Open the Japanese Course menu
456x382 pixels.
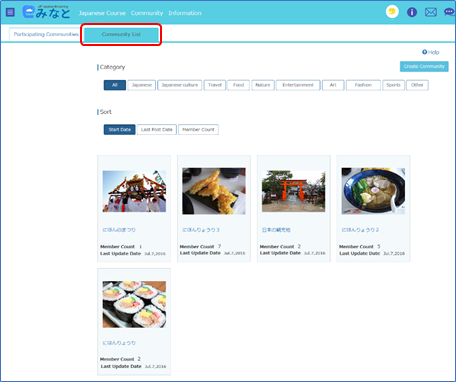coord(102,13)
